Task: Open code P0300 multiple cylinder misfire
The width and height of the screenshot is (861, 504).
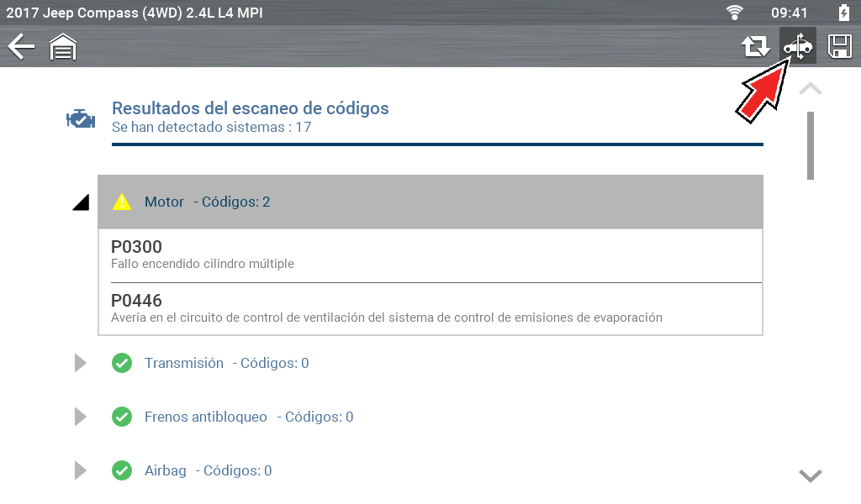Action: point(430,255)
